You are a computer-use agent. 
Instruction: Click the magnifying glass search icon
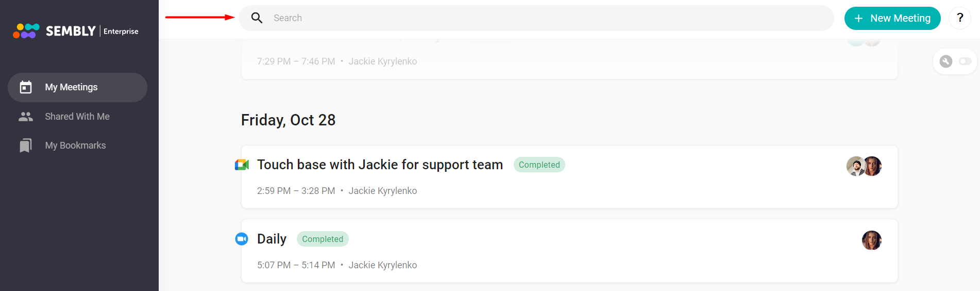[257, 18]
